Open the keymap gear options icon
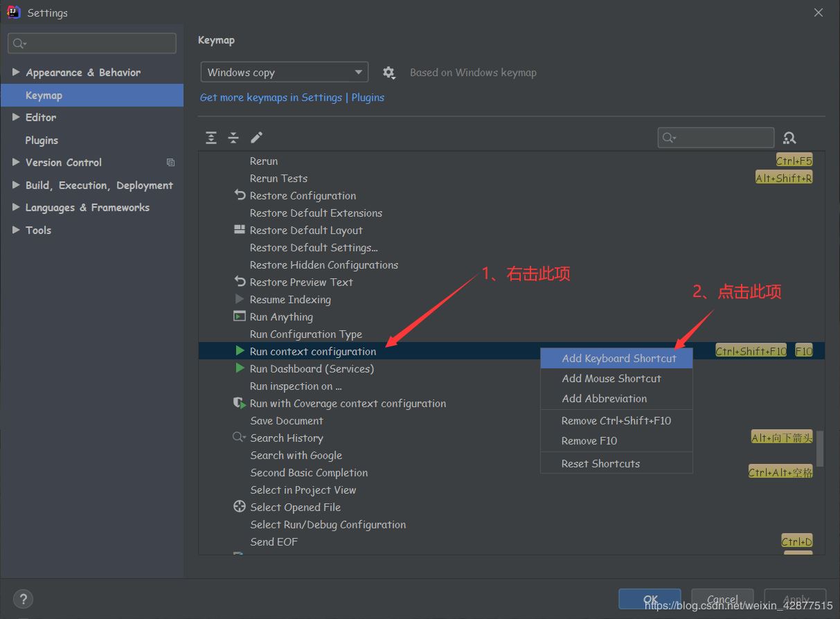 [389, 73]
